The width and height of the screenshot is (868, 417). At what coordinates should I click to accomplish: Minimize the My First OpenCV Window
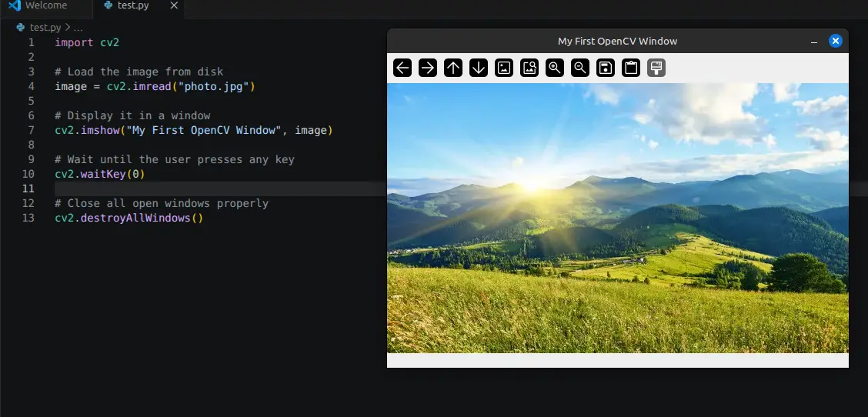814,42
